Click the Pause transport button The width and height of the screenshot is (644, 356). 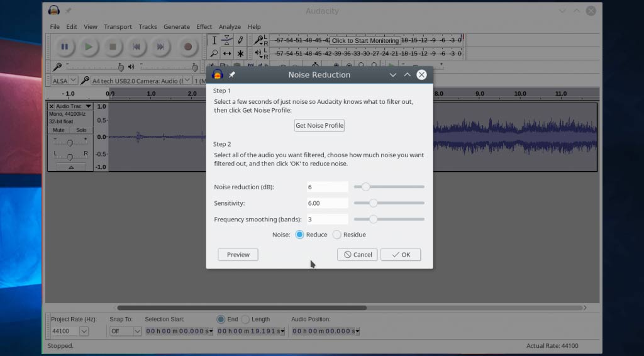tap(65, 47)
